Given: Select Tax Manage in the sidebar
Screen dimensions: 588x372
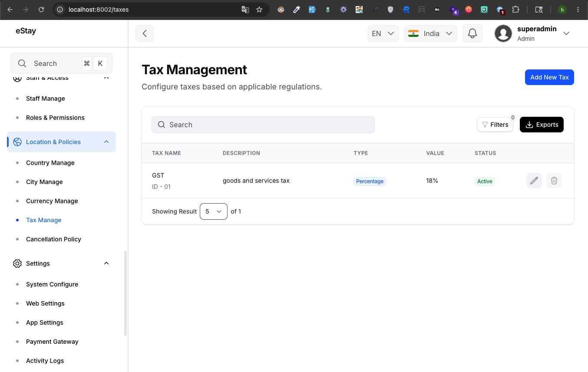Looking at the screenshot, I should (44, 220).
